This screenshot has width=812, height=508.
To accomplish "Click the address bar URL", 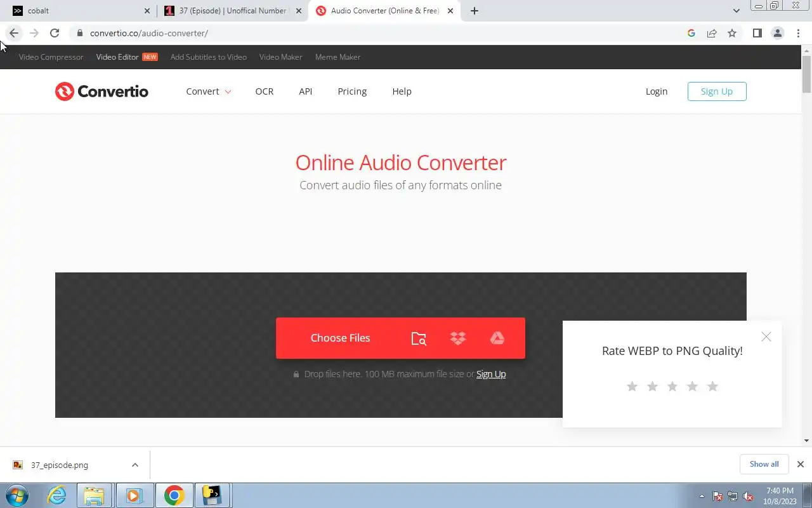I will (149, 33).
